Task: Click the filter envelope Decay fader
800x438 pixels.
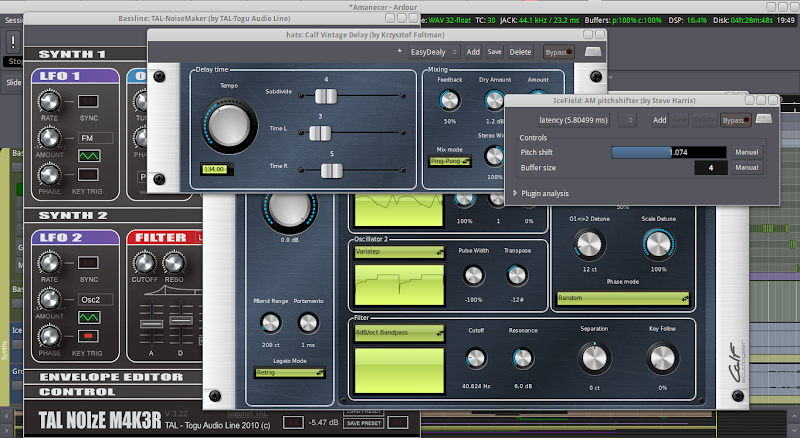Action: (x=181, y=320)
